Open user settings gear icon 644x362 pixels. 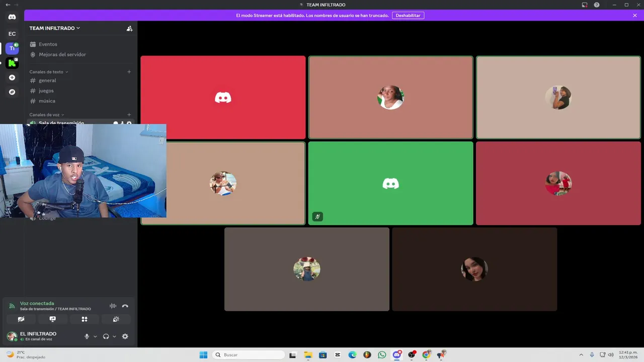[x=125, y=336]
